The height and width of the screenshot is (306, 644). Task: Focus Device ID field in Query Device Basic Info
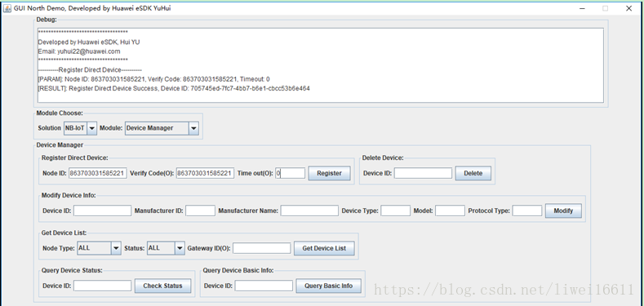point(264,286)
